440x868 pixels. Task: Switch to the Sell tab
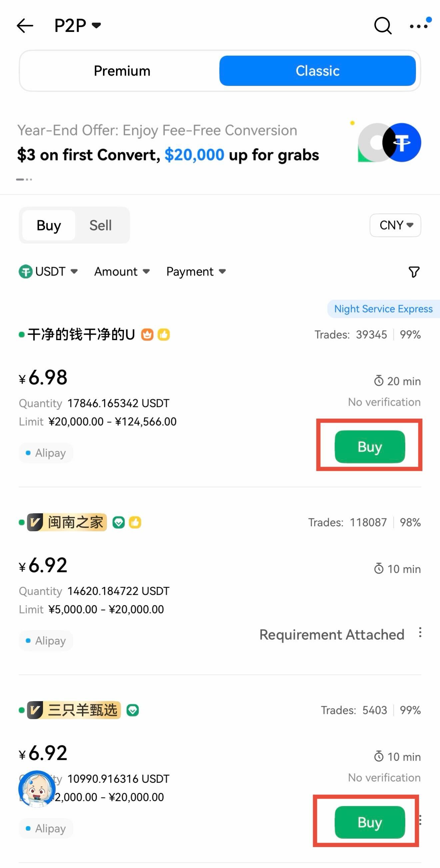(x=100, y=225)
